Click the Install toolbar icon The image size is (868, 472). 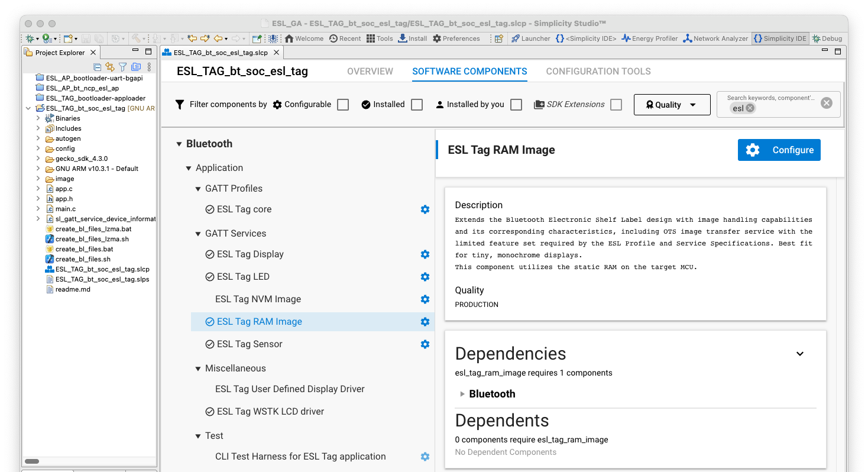tap(412, 38)
